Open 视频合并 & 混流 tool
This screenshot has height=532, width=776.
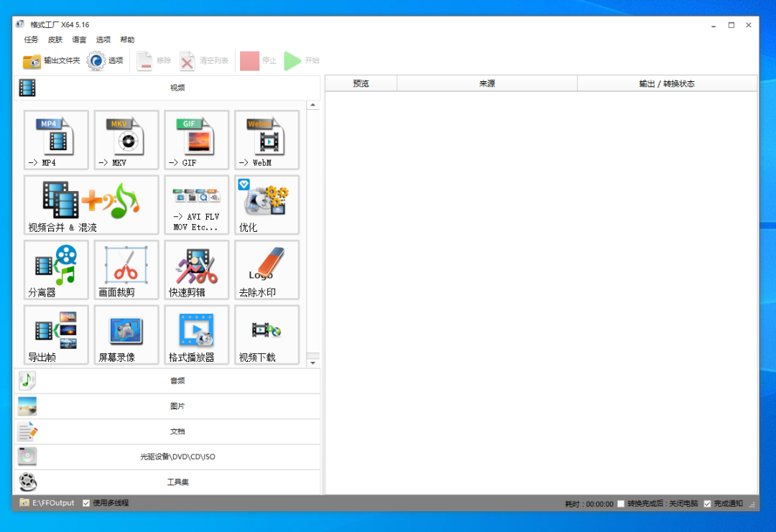tap(91, 205)
